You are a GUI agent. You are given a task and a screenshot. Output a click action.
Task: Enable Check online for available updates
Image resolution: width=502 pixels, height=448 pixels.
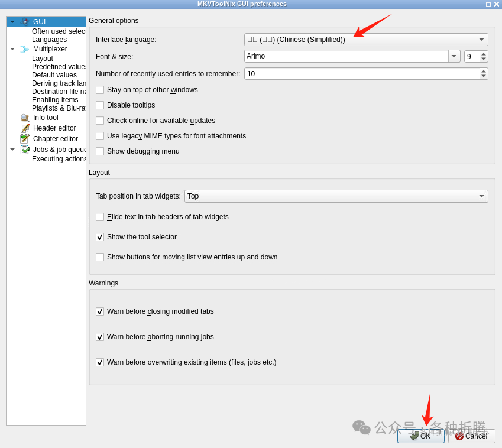click(100, 121)
